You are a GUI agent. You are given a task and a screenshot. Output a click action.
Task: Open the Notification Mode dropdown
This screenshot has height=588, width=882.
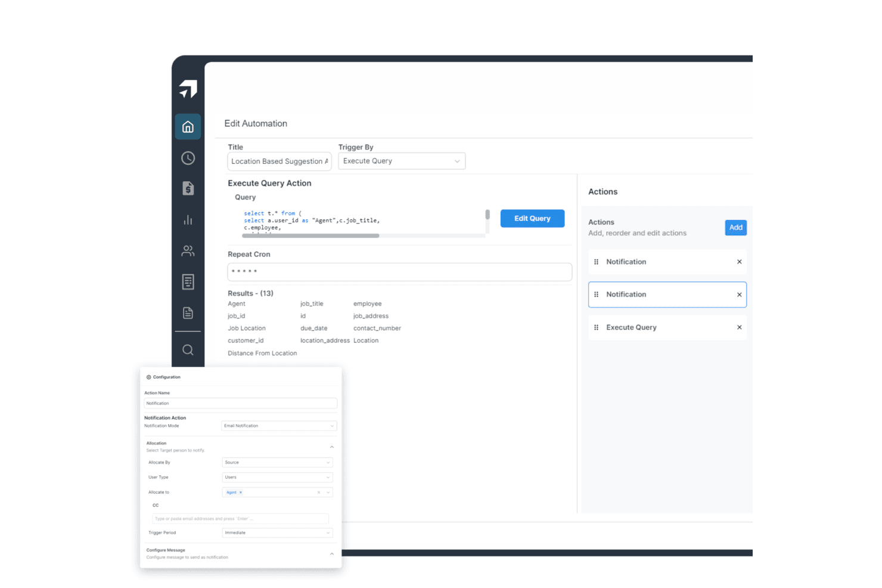coord(279,426)
